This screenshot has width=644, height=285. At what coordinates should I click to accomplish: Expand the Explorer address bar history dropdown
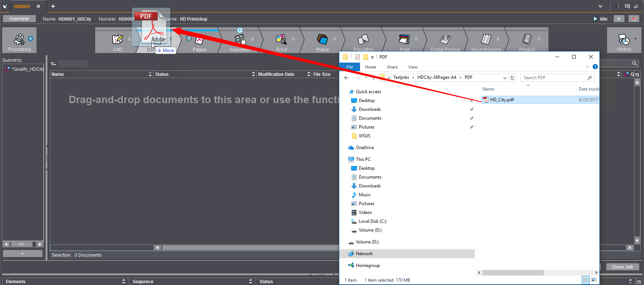[505, 78]
